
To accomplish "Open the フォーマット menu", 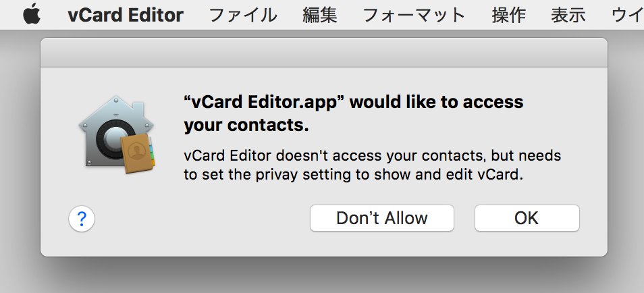I will point(414,16).
